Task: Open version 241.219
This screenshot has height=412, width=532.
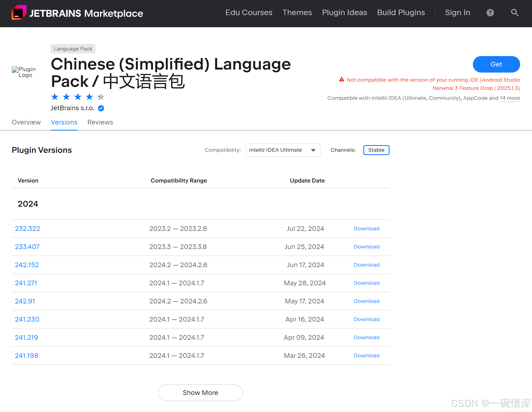Action: 26,338
